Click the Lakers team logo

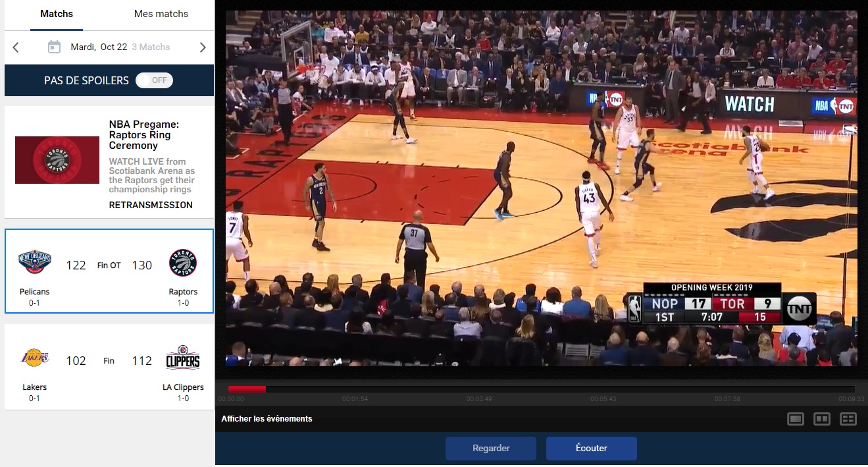click(x=35, y=358)
